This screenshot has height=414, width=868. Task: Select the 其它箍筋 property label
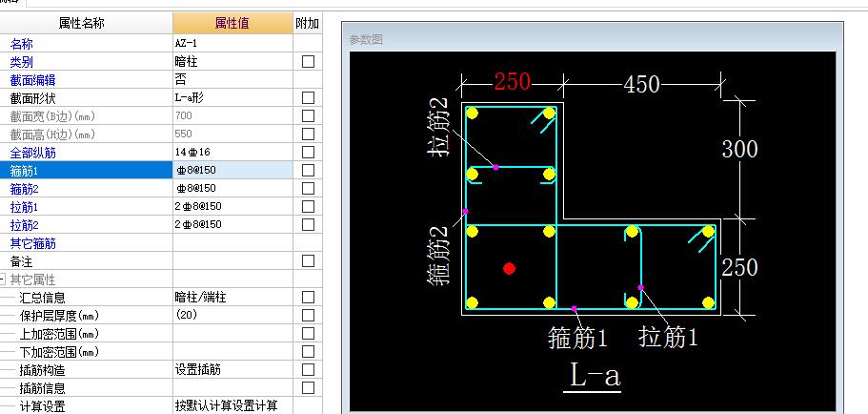pyautogui.click(x=32, y=243)
